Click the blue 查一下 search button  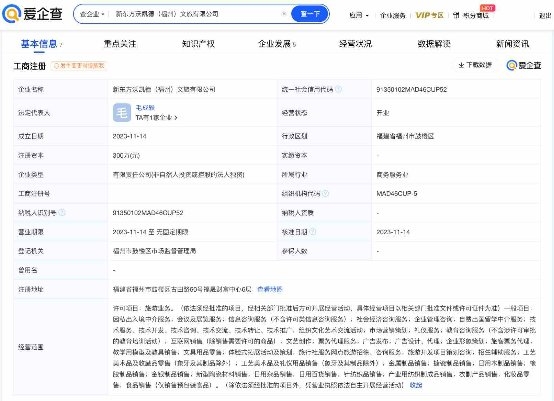(310, 14)
